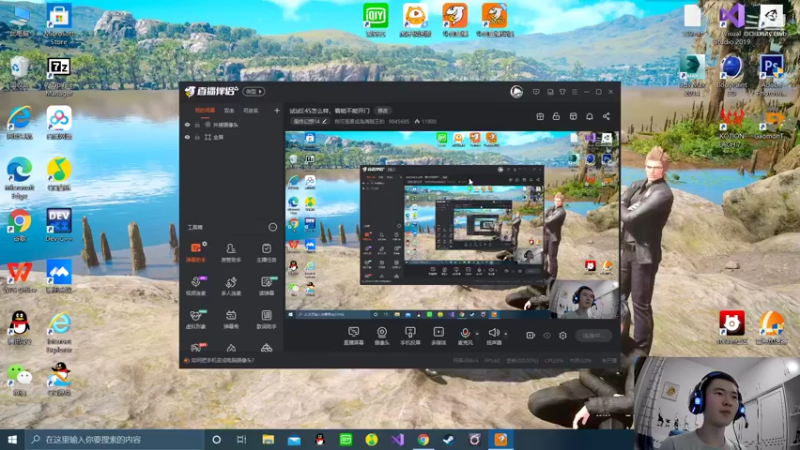
Task: Switch to the third scene tab
Action: [250, 110]
